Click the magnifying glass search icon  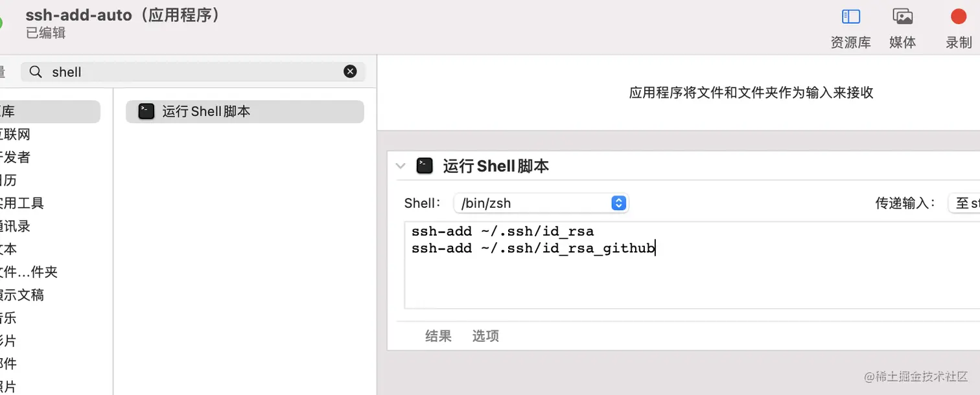(36, 72)
